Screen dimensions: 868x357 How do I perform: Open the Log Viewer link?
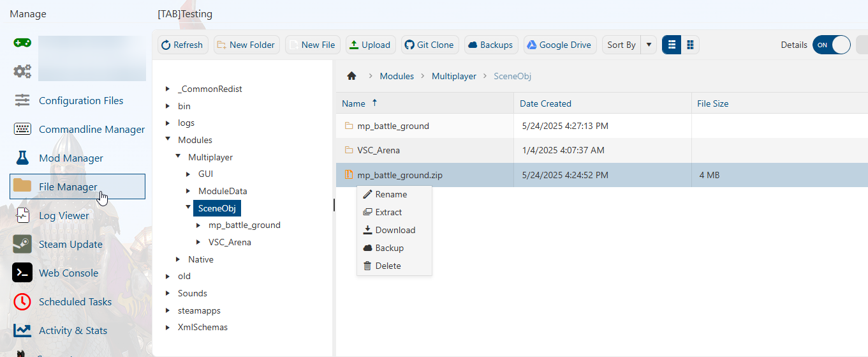coord(64,215)
